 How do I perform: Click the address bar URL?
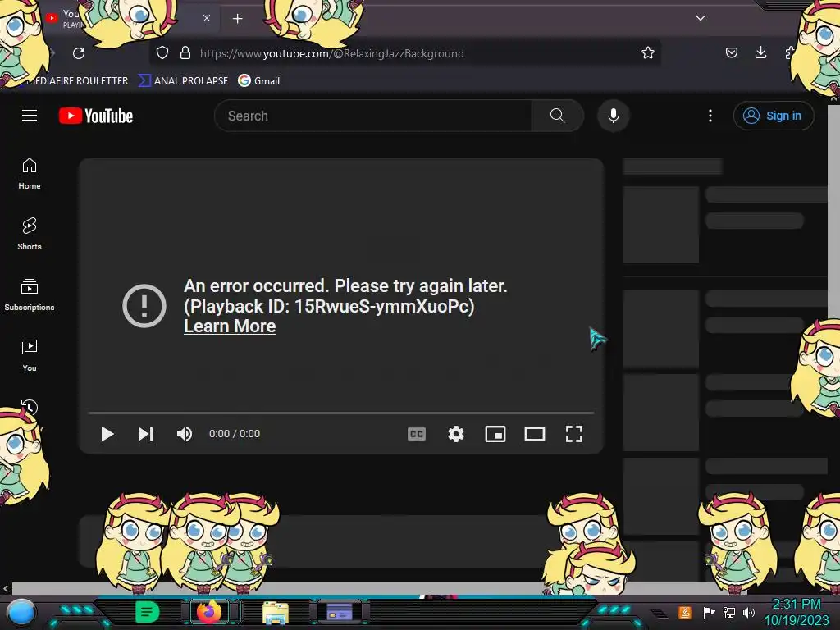[x=332, y=53]
